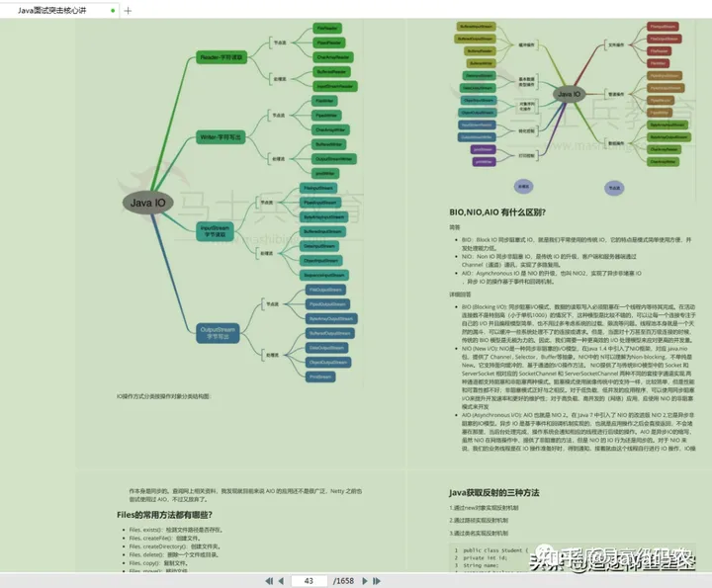Click the caption IO操作方式分类按操作对象分类结构图
This screenshot has width=712, height=588.
click(x=164, y=396)
